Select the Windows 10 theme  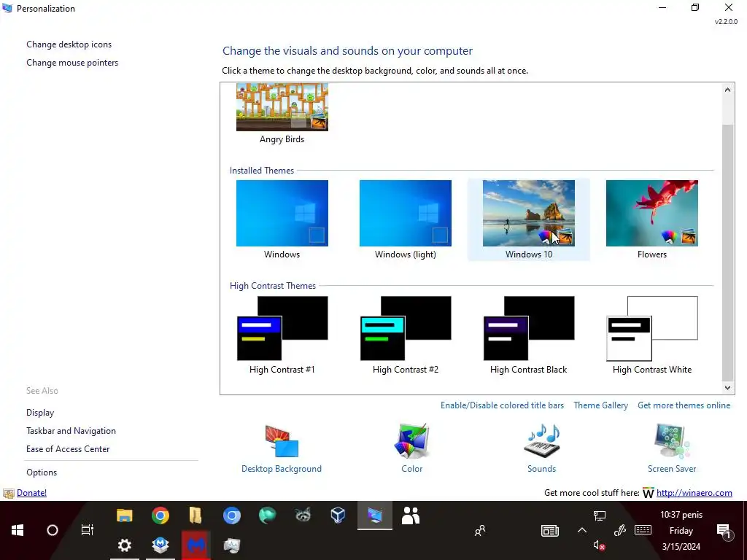[x=529, y=219]
